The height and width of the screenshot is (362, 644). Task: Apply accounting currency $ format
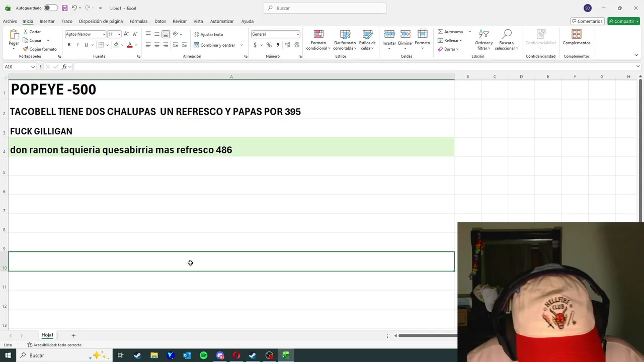pos(255,45)
